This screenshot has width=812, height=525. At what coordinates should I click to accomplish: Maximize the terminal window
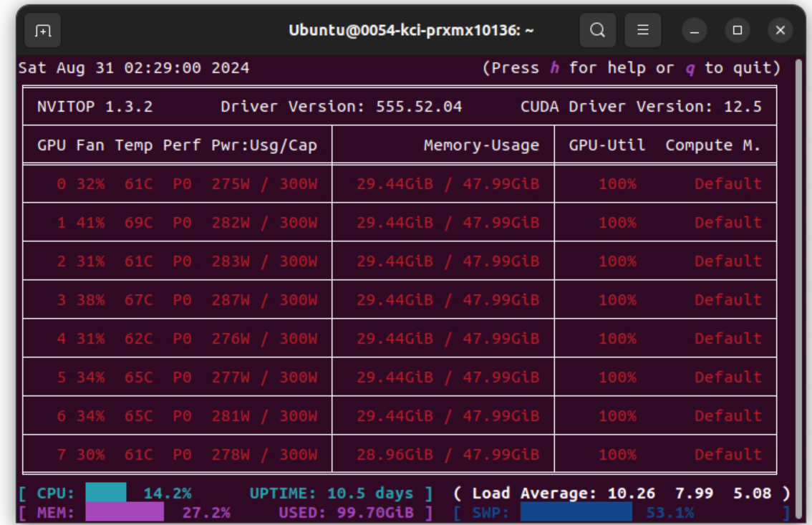click(738, 31)
